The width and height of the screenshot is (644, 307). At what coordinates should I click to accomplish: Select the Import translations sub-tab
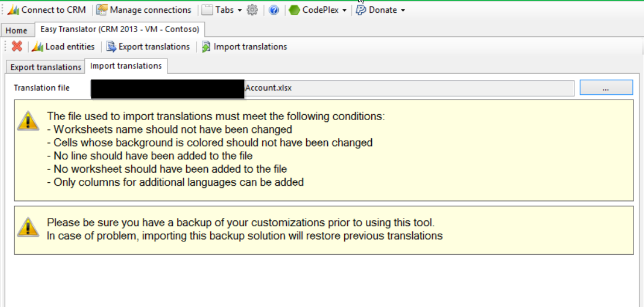(126, 66)
